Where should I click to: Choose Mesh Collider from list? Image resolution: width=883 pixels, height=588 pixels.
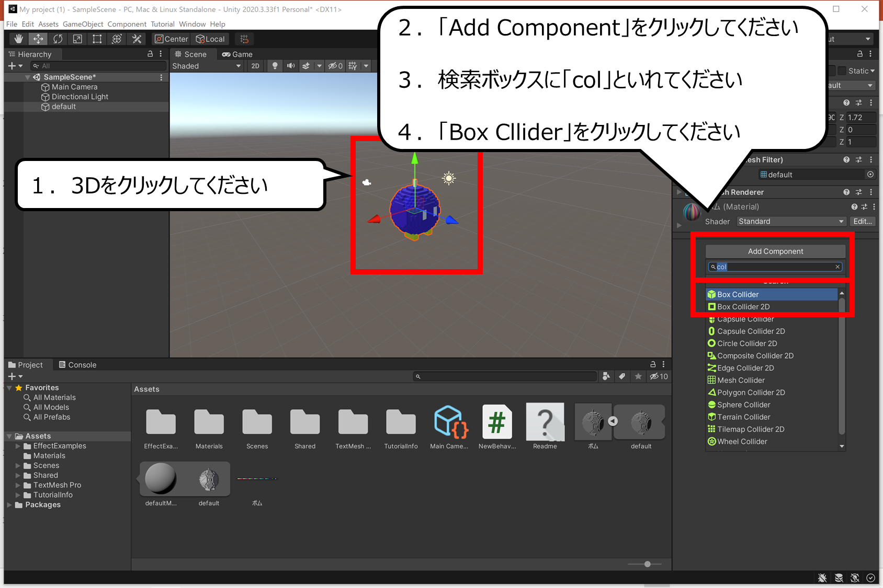[771, 381]
